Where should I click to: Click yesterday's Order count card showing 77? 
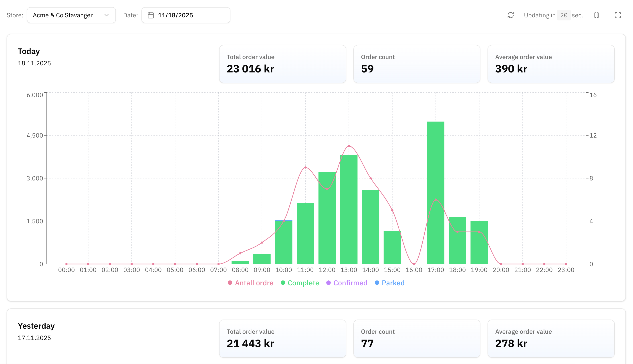[417, 338]
